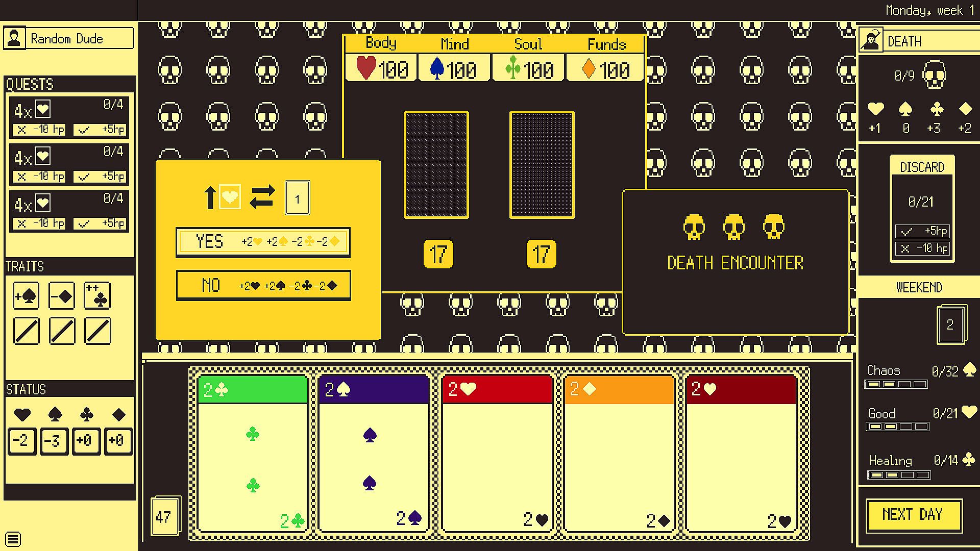Click the Random Dude player portrait

point(14,39)
